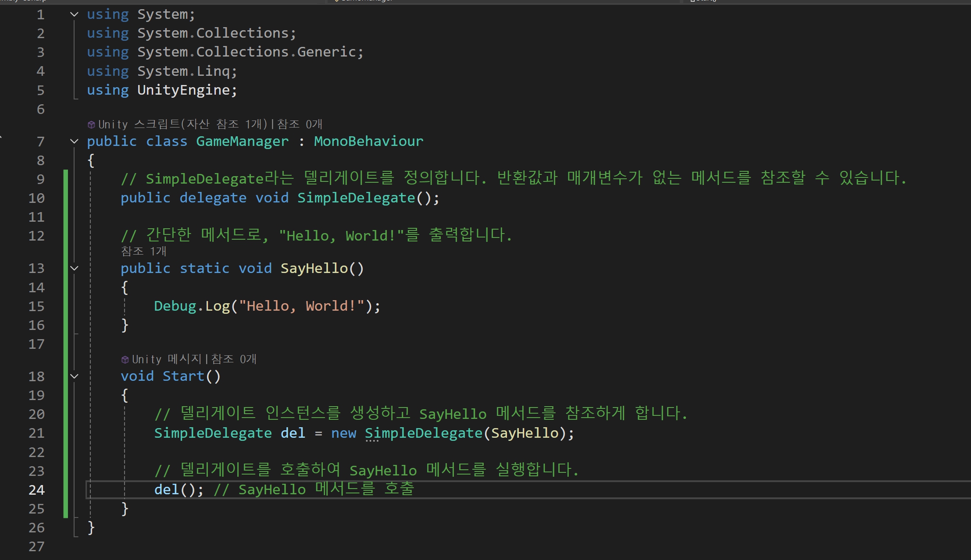Open the 'Unity 스크립트(자산 참조 1개)' CodeLens link
The width and height of the screenshot is (971, 560).
coord(182,124)
